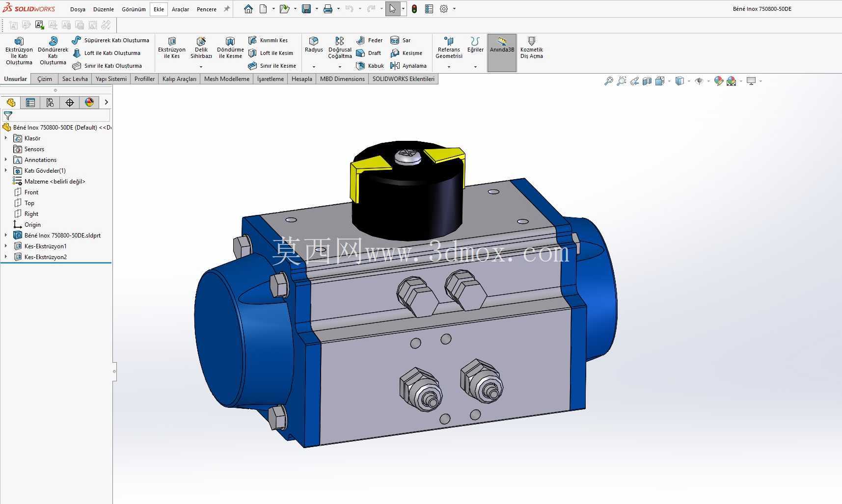This screenshot has height=504, width=842.
Task: Open ConfigurationManager tab icon
Action: pos(50,102)
